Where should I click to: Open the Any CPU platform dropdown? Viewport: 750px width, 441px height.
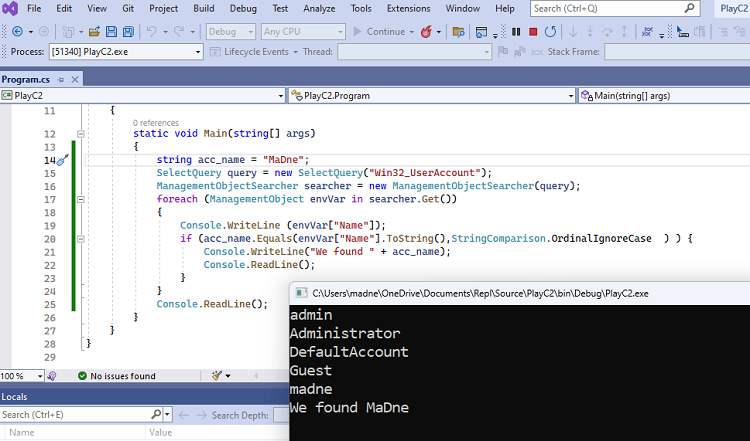coord(303,32)
